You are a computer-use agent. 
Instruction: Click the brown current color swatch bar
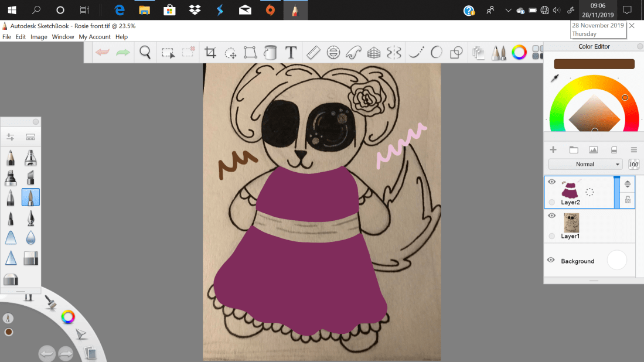(594, 64)
